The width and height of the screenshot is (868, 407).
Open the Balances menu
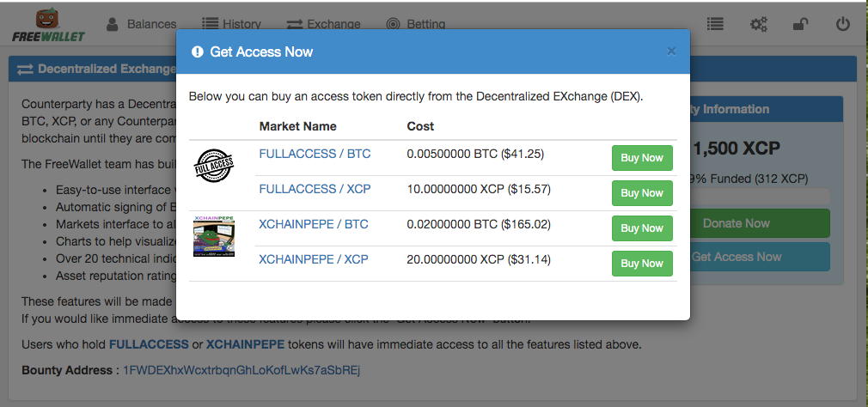point(141,24)
